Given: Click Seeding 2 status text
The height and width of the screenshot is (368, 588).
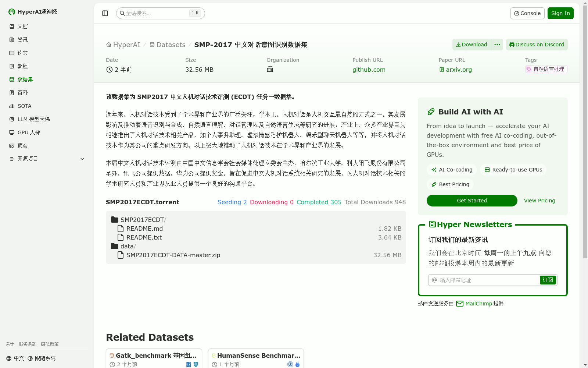Looking at the screenshot, I should tap(232, 202).
